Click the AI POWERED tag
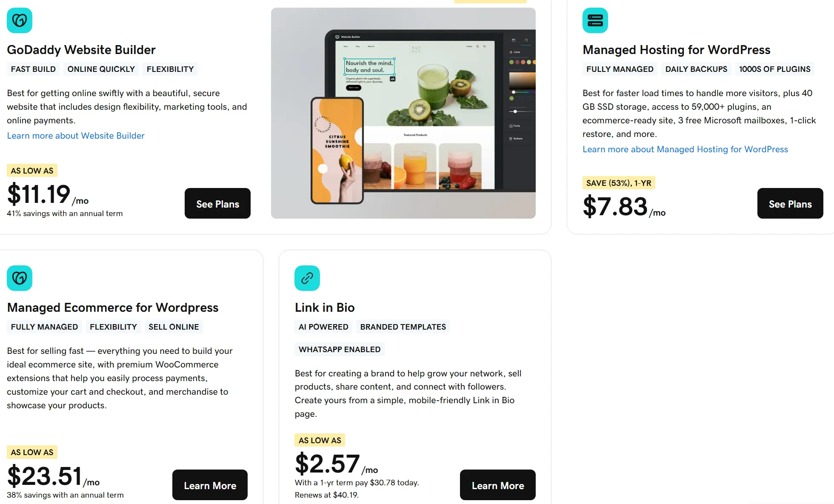The height and width of the screenshot is (504, 834). (323, 327)
